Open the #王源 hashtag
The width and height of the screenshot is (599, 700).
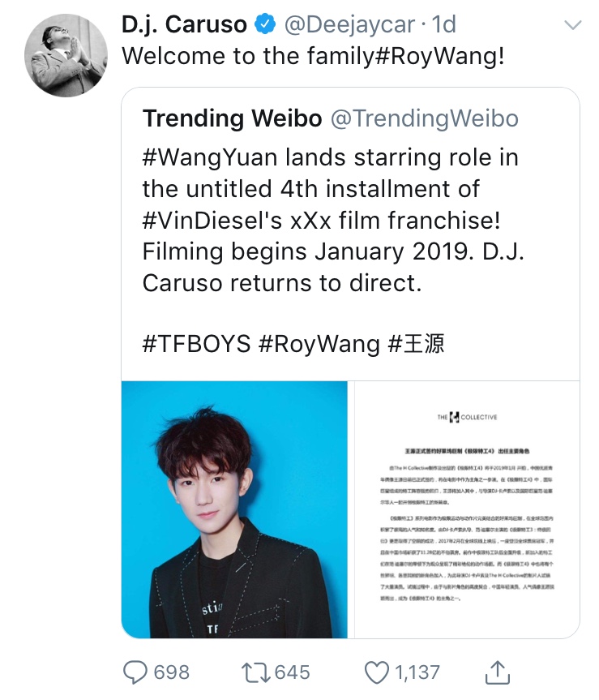[416, 344]
